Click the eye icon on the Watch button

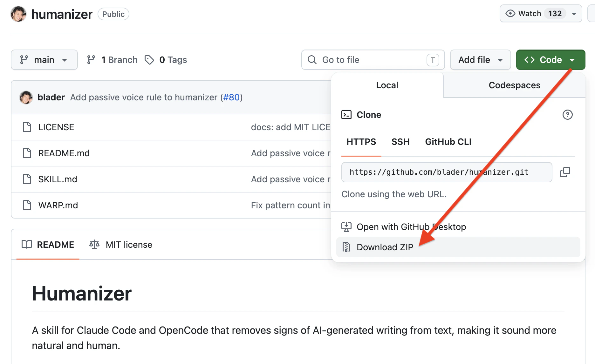[510, 13]
